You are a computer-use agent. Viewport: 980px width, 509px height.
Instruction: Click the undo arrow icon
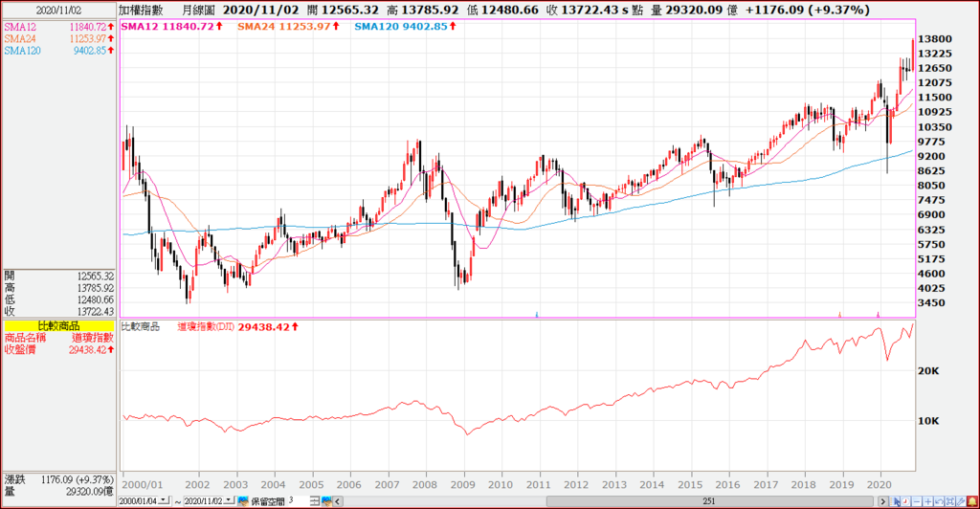[939, 501]
